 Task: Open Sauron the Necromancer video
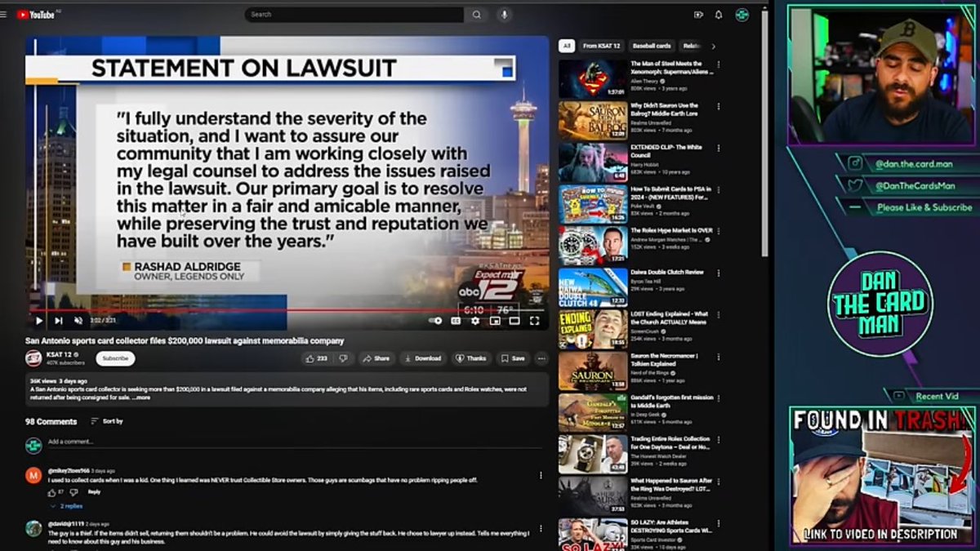tap(593, 371)
